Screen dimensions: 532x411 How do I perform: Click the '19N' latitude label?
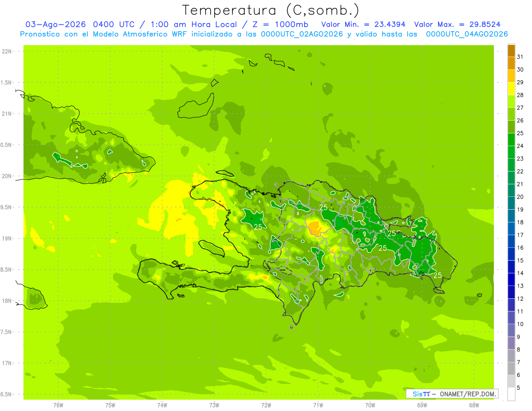tap(7, 239)
